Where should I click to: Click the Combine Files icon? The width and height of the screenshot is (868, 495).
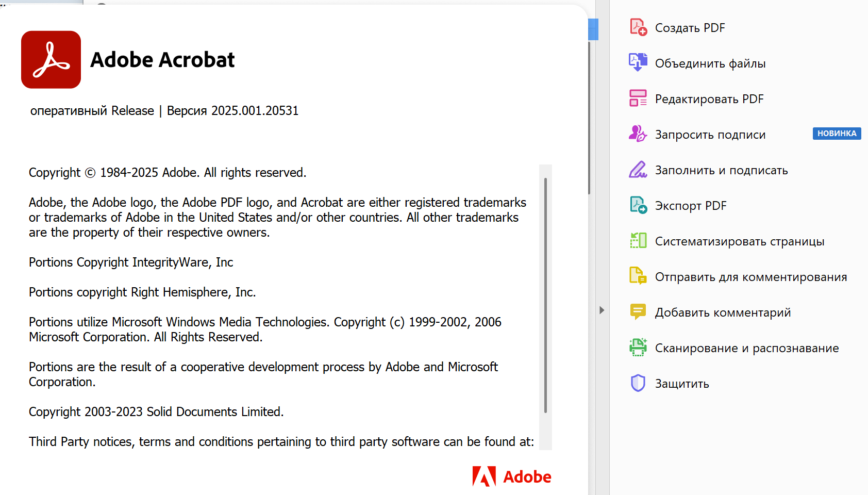pyautogui.click(x=638, y=63)
